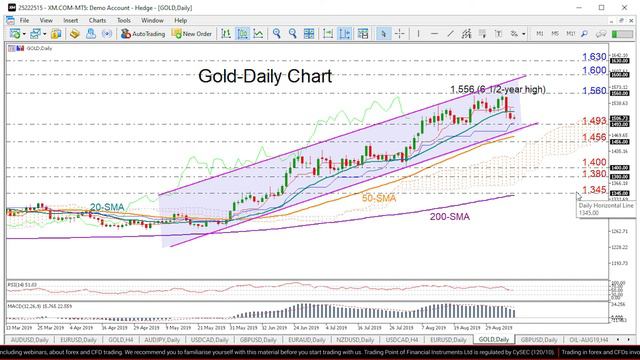Select the active GOLD,Daily tab

[x=494, y=340]
